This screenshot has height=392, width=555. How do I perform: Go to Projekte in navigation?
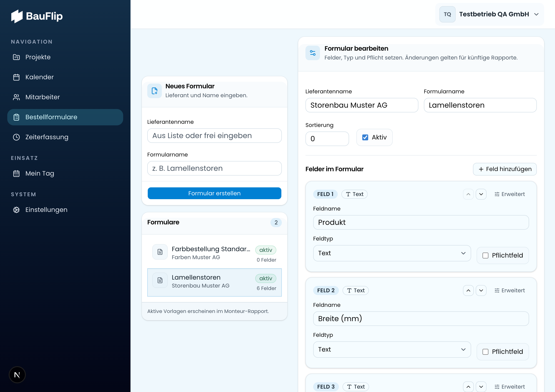coord(65,57)
